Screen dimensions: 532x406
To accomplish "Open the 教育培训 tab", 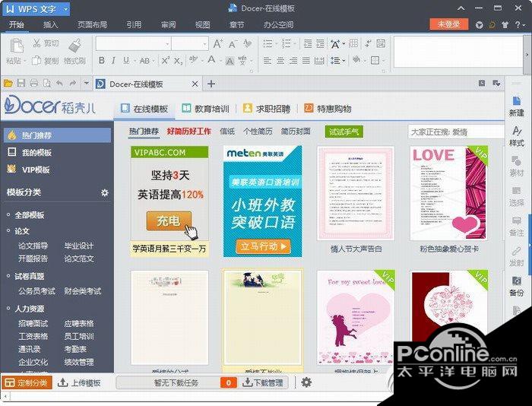I will click(206, 109).
